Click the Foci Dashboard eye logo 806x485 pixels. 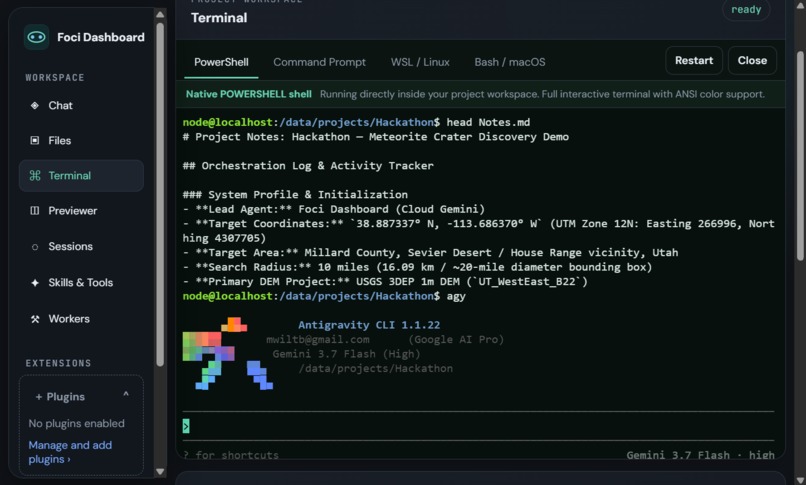36,37
